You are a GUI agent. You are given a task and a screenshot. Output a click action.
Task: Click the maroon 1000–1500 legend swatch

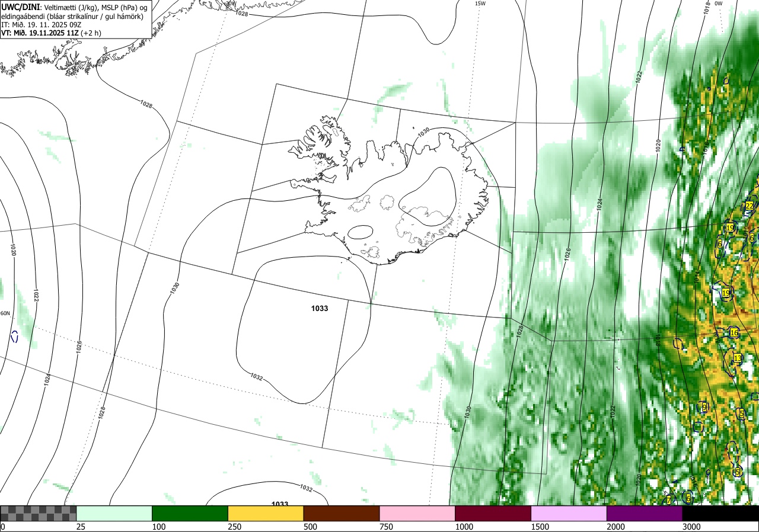[x=493, y=513]
